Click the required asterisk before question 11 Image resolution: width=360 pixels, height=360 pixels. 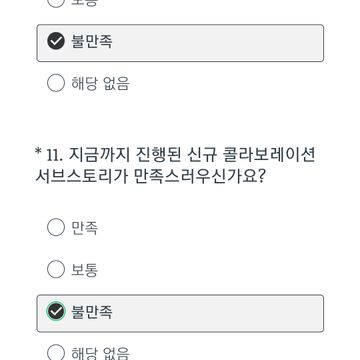pos(38,153)
